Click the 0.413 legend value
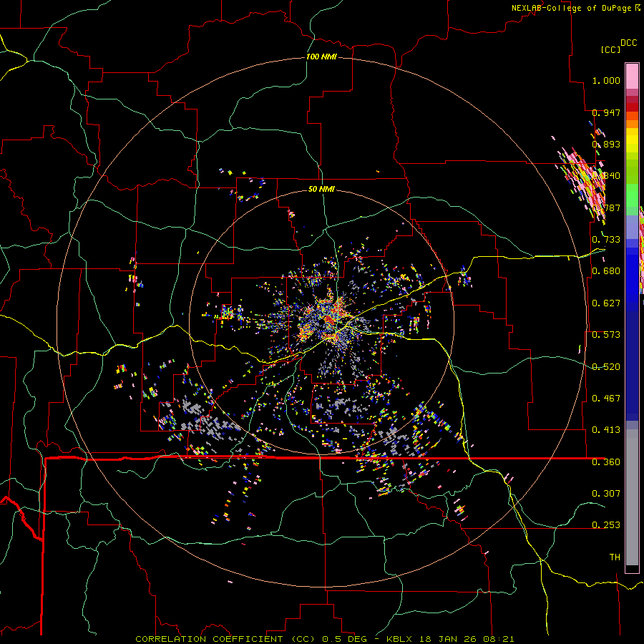The height and width of the screenshot is (644, 644). 606,430
